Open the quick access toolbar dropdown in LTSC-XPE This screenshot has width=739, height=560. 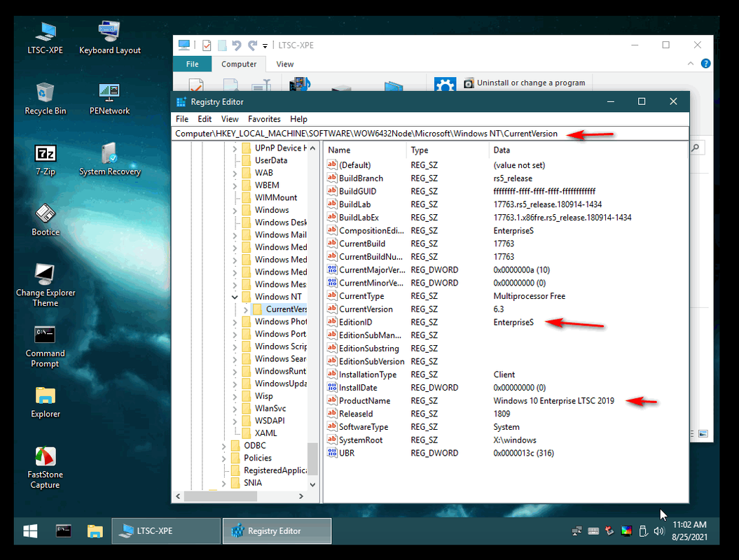(x=265, y=45)
